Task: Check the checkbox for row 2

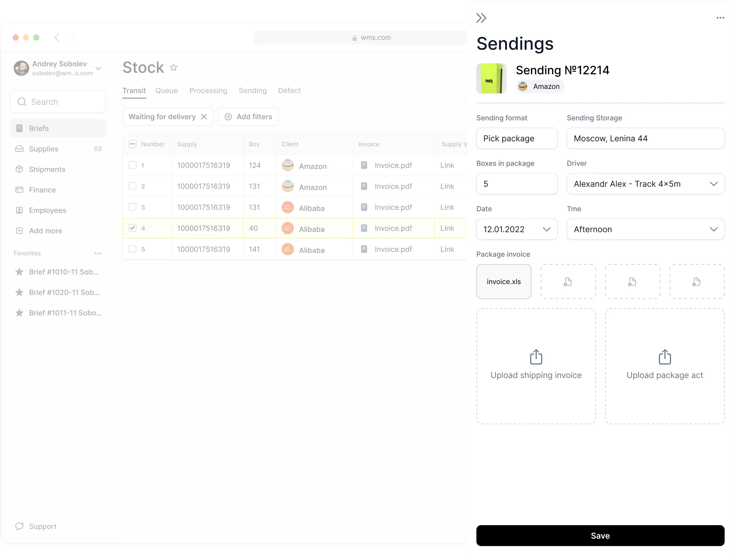Action: [132, 186]
